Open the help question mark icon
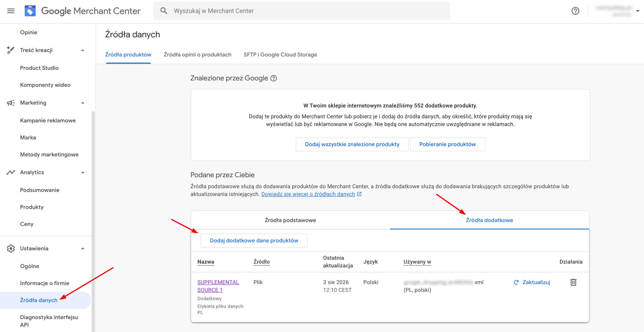Viewport: 644px width, 332px height. (575, 11)
